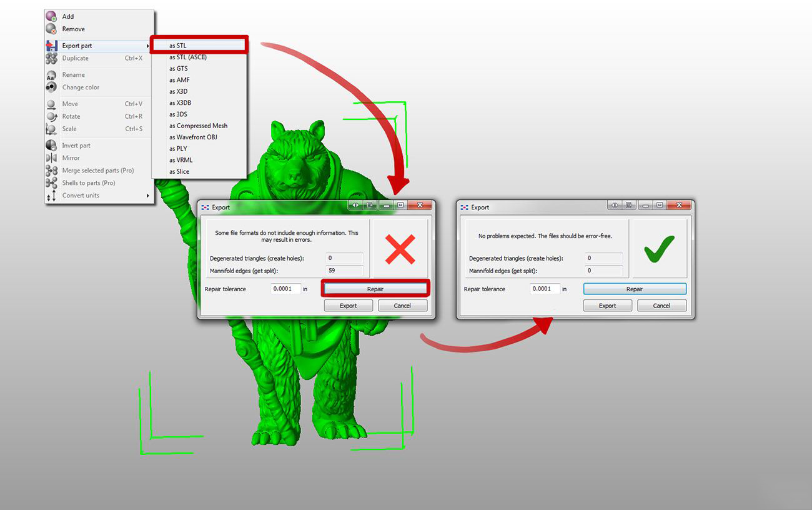Click the Invert part icon
This screenshot has height=510, width=812.
(x=52, y=146)
